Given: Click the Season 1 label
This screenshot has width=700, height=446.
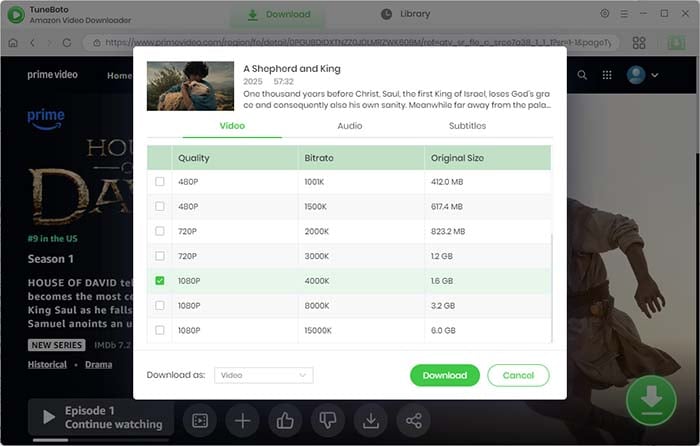Looking at the screenshot, I should [50, 259].
